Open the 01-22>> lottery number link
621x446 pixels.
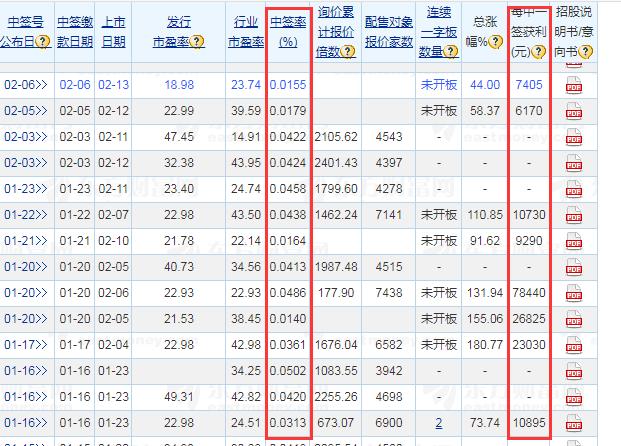coord(26,215)
